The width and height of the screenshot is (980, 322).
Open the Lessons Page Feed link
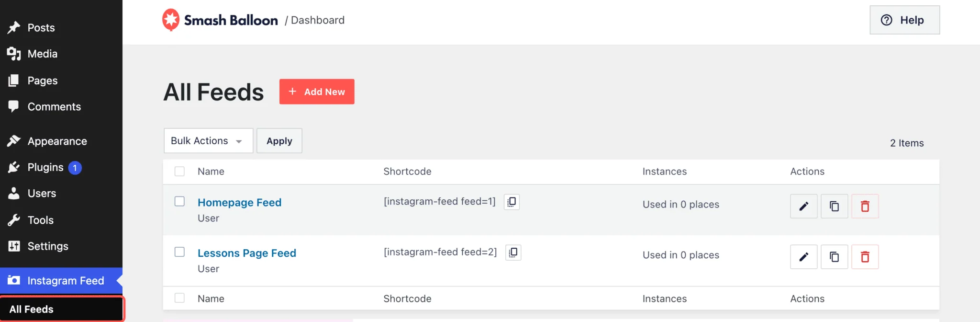click(247, 253)
